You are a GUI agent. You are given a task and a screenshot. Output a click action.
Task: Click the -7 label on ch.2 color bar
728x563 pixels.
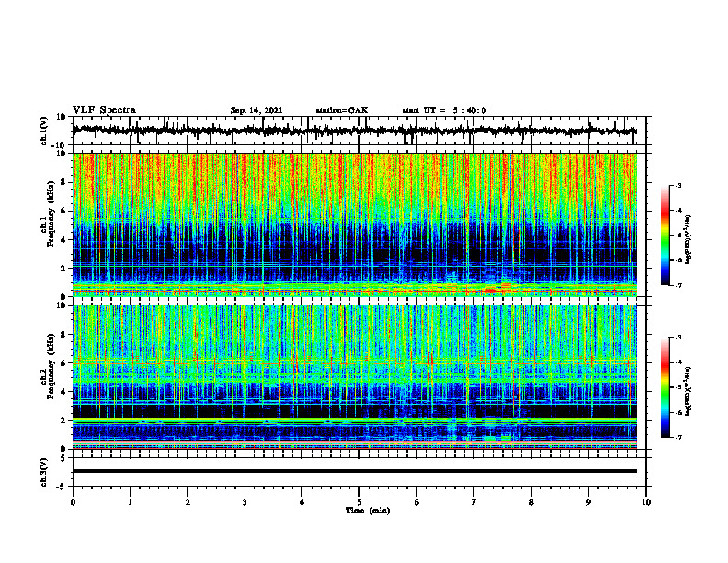(678, 438)
